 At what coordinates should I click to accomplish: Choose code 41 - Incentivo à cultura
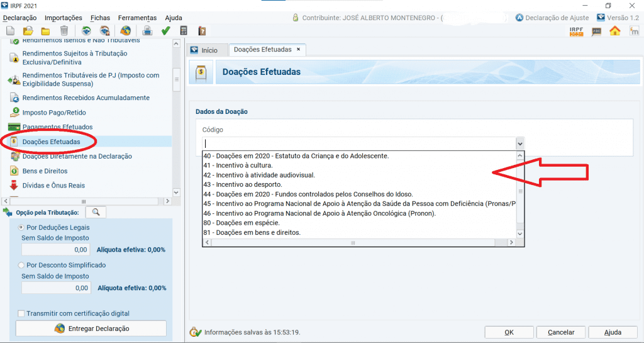click(359, 166)
